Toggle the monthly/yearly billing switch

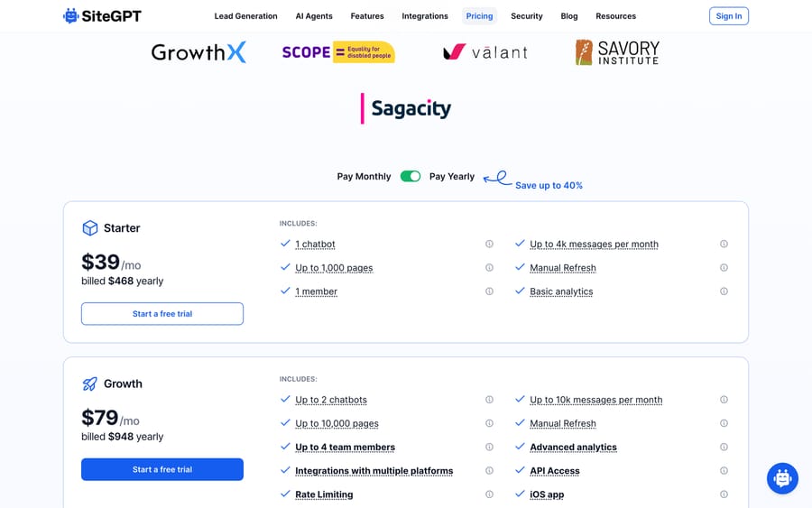tap(411, 177)
